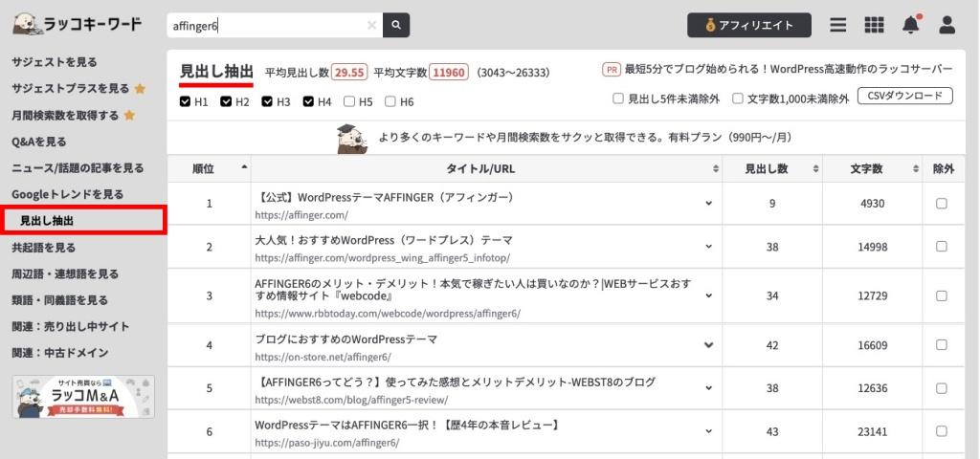980x459 pixels.
Task: Open the apps grid icon
Action: (x=875, y=25)
